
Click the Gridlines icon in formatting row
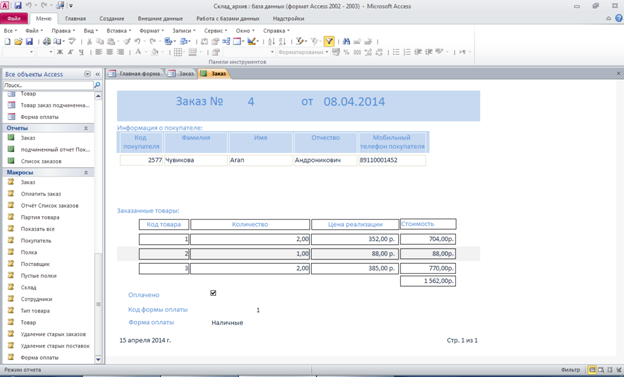(x=178, y=52)
